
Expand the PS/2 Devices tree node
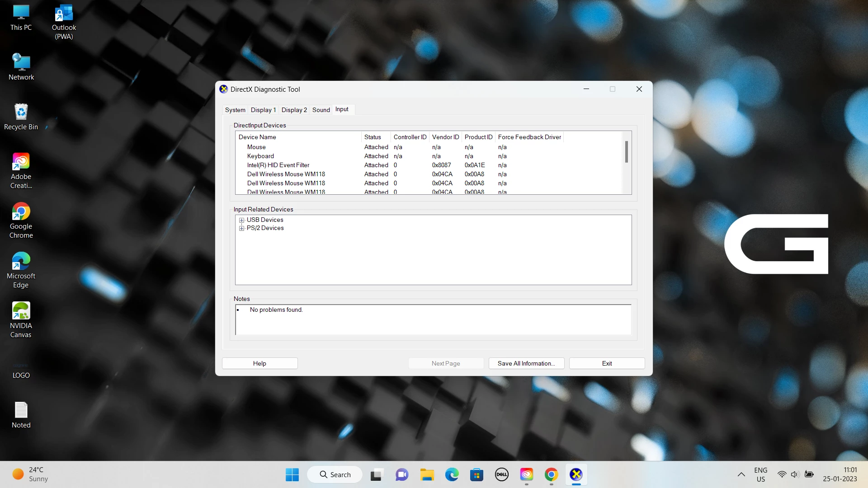[242, 228]
